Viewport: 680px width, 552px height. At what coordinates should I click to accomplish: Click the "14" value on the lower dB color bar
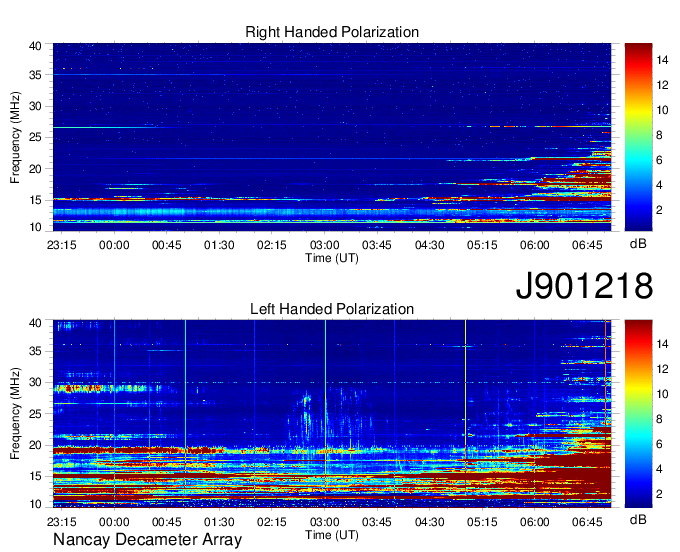point(662,344)
